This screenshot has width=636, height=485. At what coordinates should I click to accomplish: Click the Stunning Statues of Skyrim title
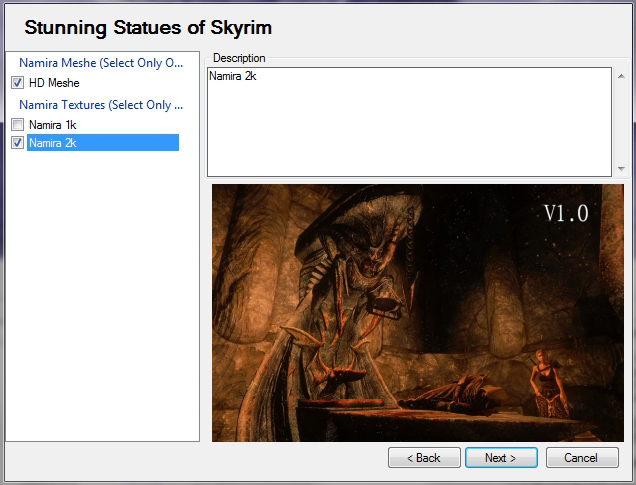[148, 26]
